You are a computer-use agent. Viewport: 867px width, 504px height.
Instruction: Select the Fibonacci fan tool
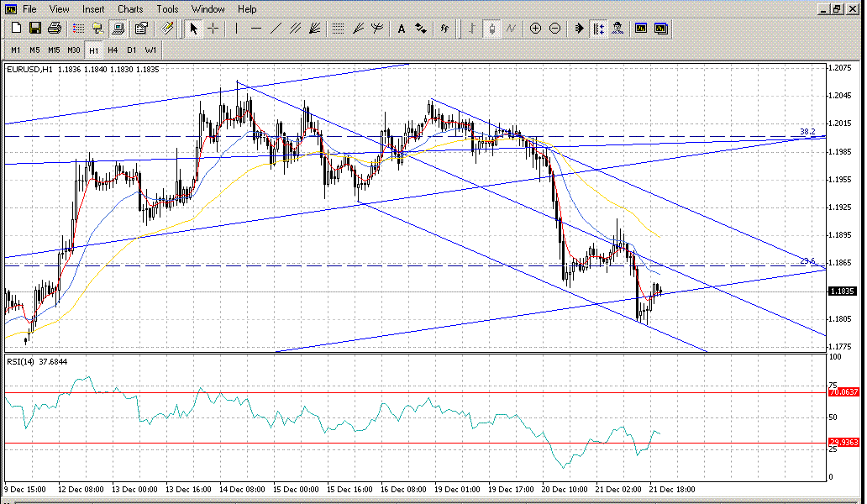[x=358, y=29]
